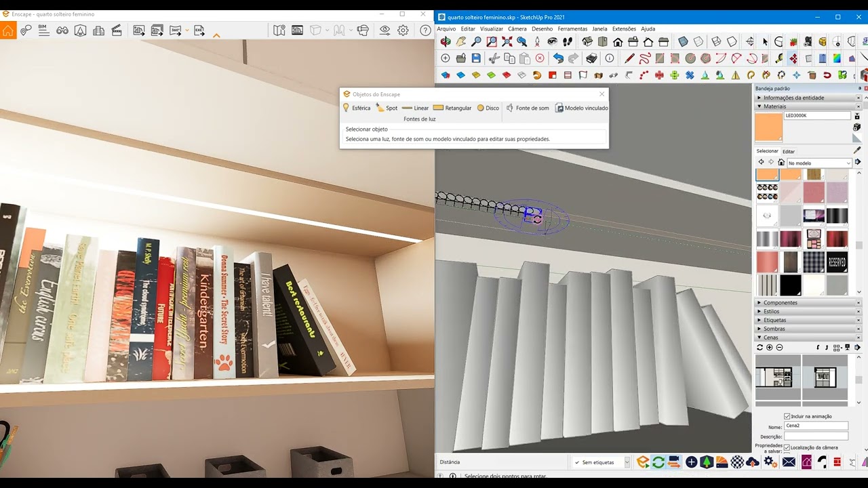Image resolution: width=868 pixels, height=488 pixels.
Task: Open the Extensões menu
Action: coord(624,29)
